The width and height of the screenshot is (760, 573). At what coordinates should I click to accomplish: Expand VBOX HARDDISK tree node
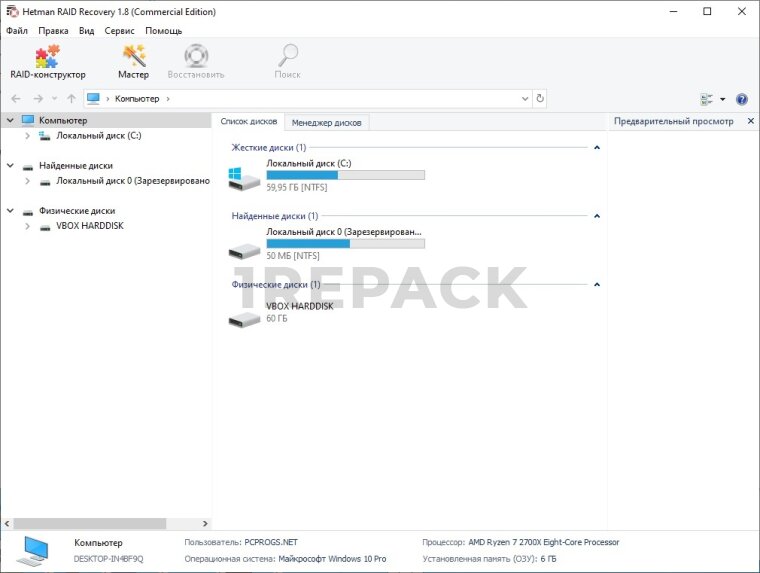pyautogui.click(x=28, y=227)
